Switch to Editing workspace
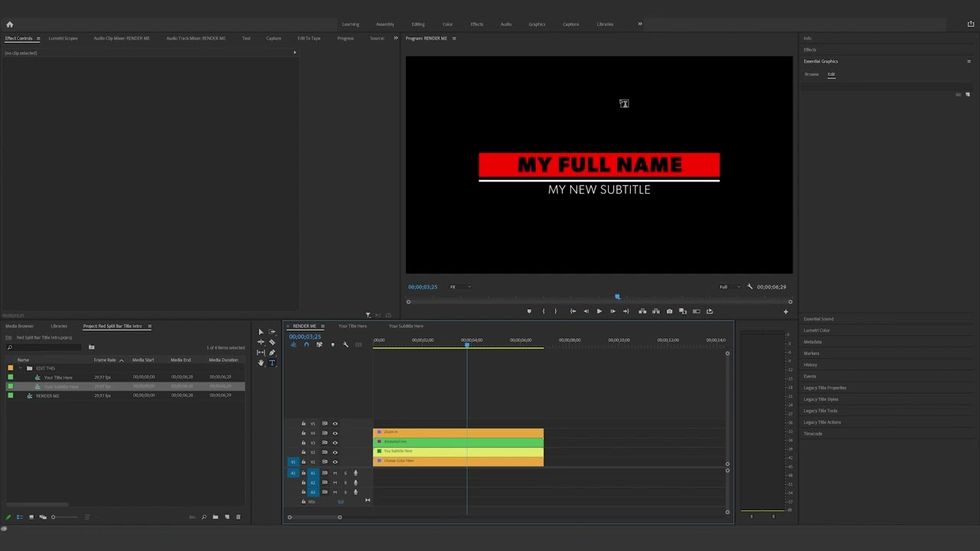Image resolution: width=980 pixels, height=551 pixels. (418, 24)
